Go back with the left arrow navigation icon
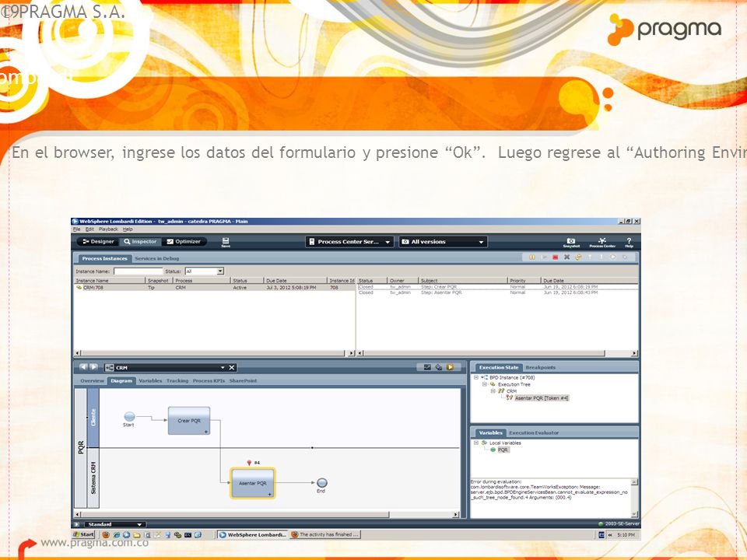 pyautogui.click(x=83, y=367)
